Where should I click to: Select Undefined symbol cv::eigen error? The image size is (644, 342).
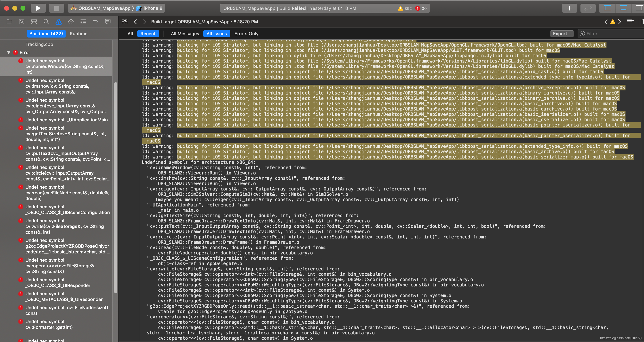(x=56, y=106)
